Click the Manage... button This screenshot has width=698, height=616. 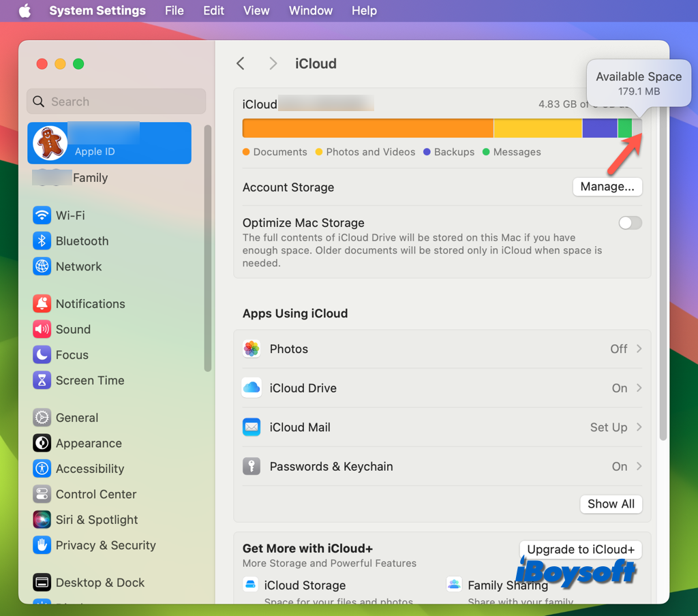pyautogui.click(x=607, y=187)
